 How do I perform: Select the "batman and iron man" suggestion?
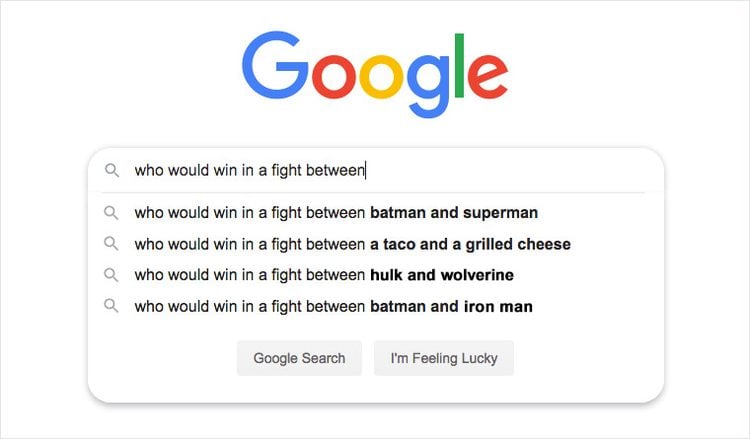coord(333,307)
